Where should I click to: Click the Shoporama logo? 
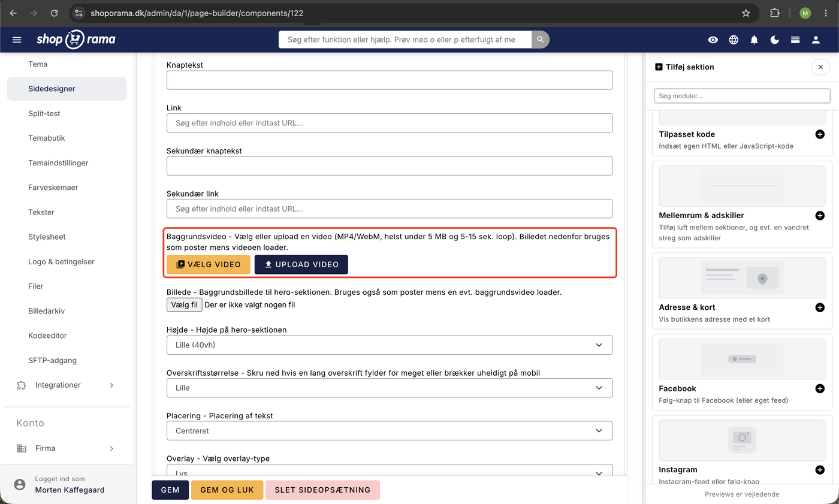point(76,40)
